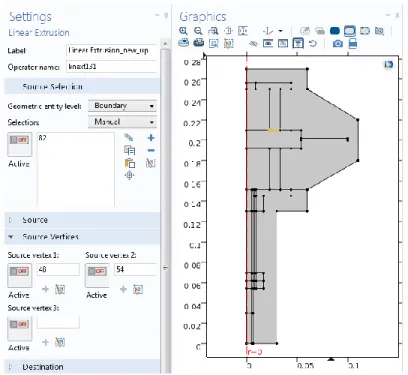This screenshot has width=408, height=375.
Task: Click the greyed overlapping shapes icon in Graphics toolbar
Action: [x=320, y=31]
